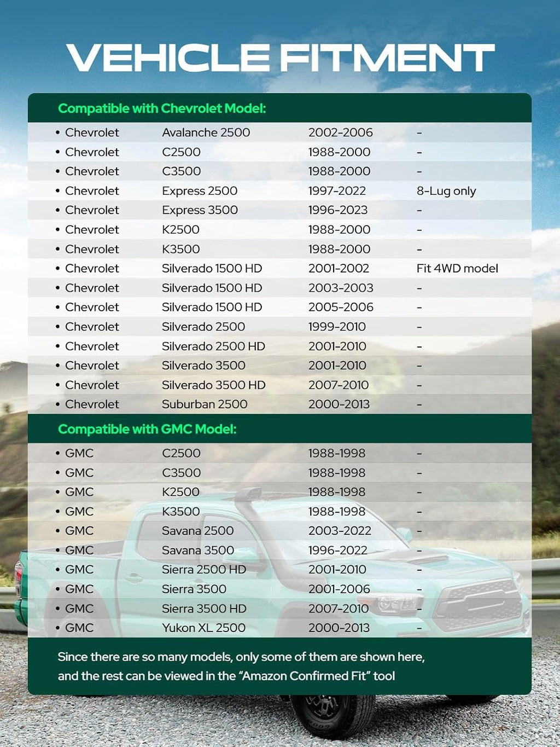The width and height of the screenshot is (560, 747).
Task: Click the 'Savana 3500' model cell
Action: 198,551
